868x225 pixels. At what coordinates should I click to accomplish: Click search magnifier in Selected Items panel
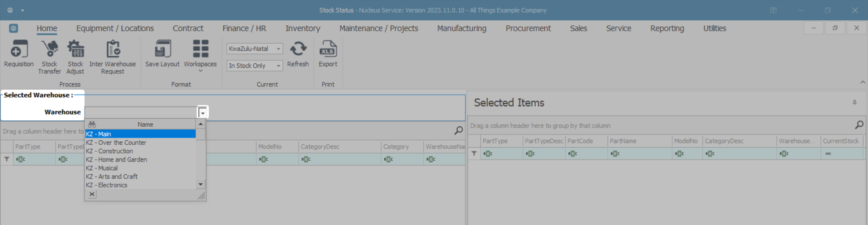[x=859, y=125]
